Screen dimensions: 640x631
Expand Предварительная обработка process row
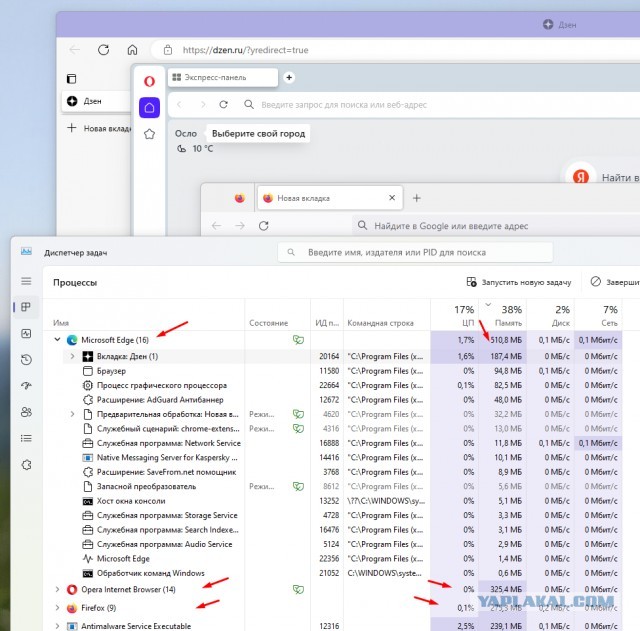coord(72,414)
